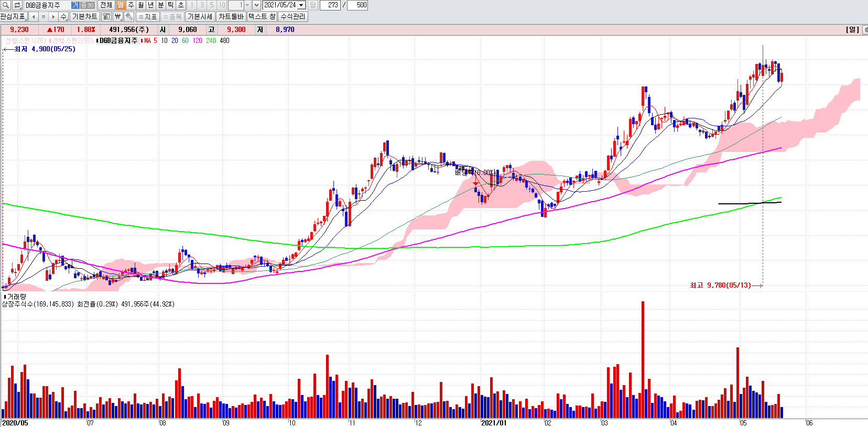This screenshot has width=868, height=427.
Task: Click the next arrow playback button
Action: click(53, 16)
